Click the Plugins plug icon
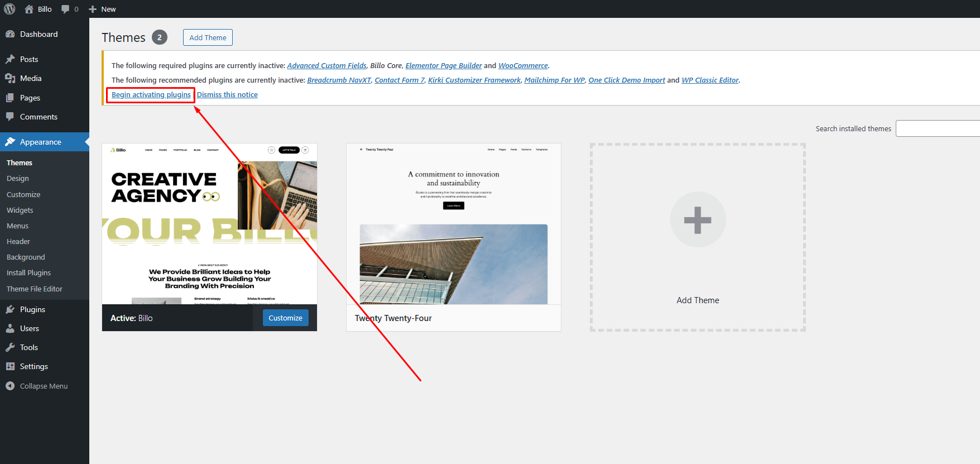 click(x=10, y=309)
